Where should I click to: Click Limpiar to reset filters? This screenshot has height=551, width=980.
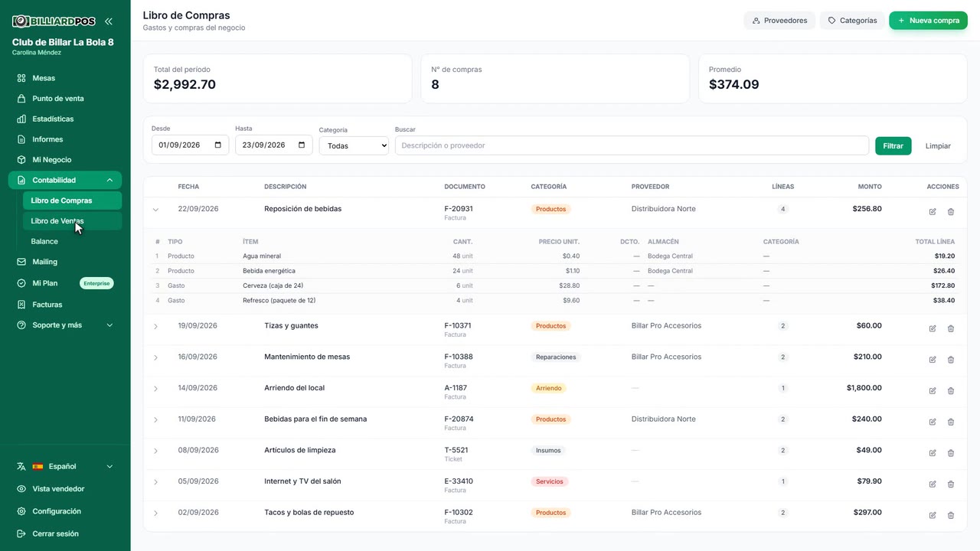click(938, 145)
